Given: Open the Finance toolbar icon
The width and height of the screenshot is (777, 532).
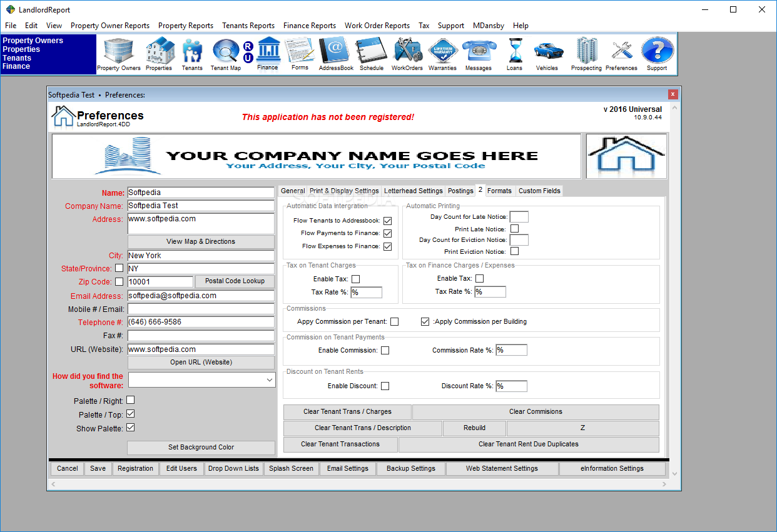Looking at the screenshot, I should tap(268, 53).
